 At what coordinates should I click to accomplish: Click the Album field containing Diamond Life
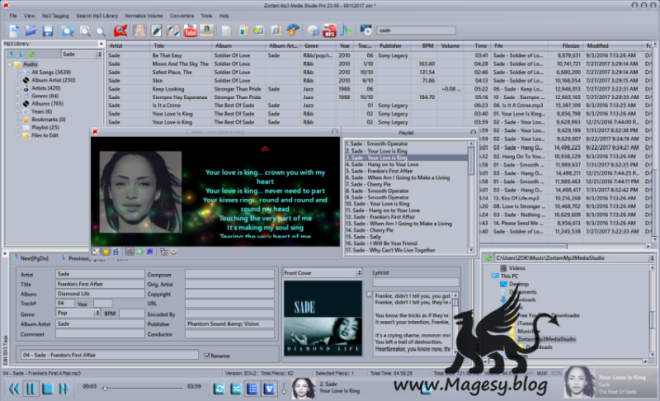100,294
